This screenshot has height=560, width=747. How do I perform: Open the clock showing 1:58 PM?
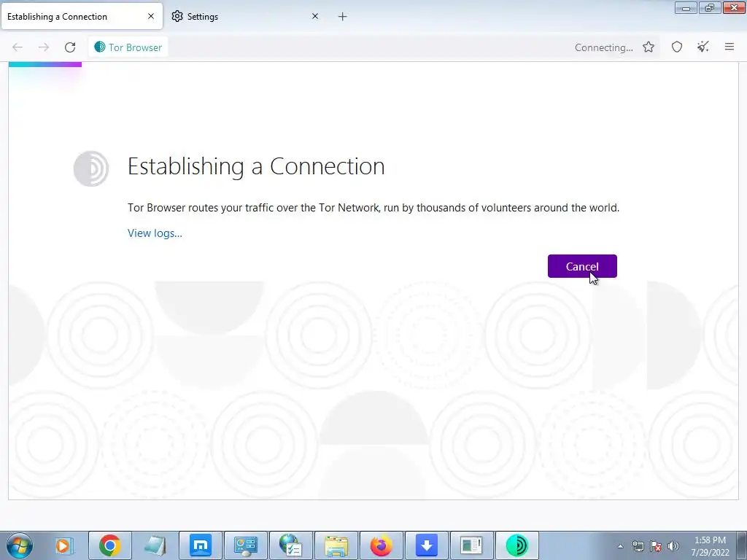click(710, 546)
